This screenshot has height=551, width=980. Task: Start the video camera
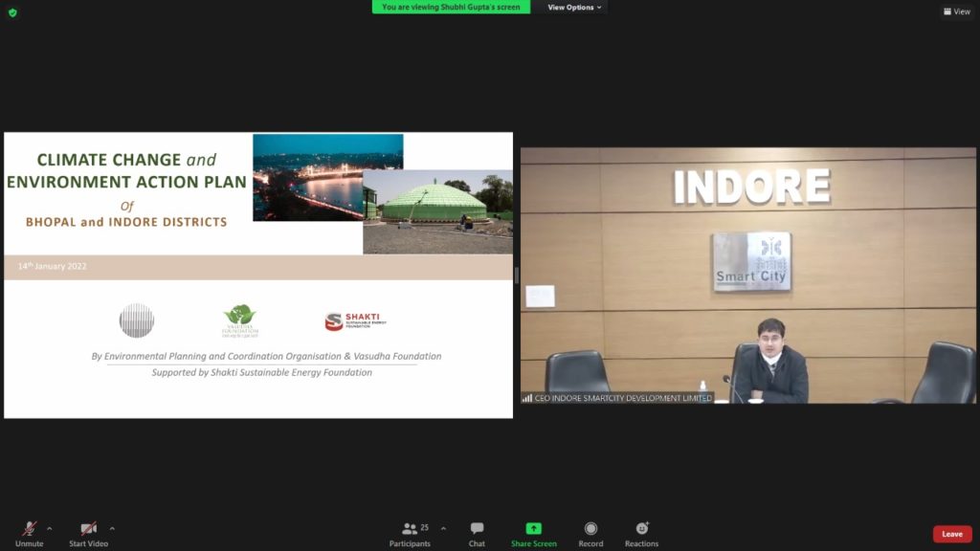[x=88, y=534]
